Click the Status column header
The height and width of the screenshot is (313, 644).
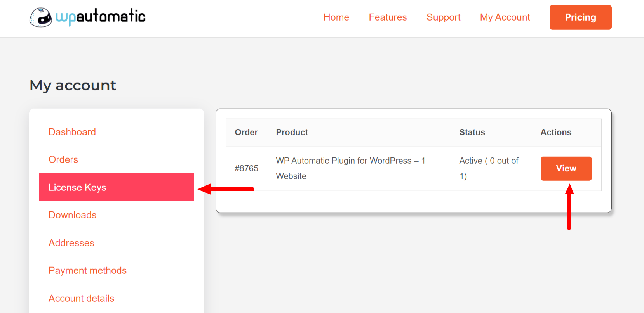coord(472,132)
